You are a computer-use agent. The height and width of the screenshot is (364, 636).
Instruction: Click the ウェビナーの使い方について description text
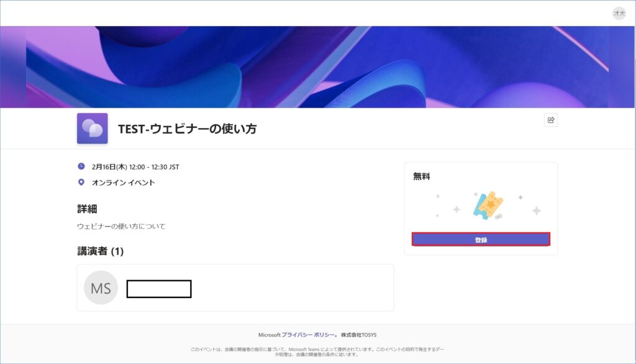tap(121, 226)
